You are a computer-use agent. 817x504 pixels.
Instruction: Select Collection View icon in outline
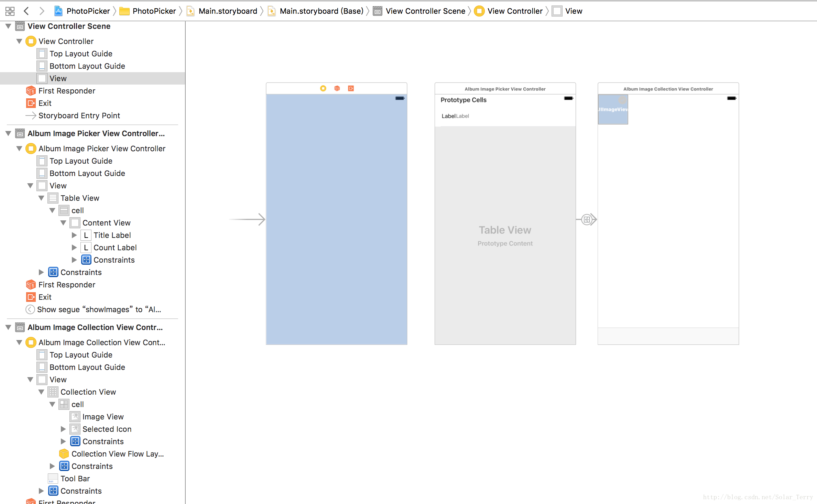[x=53, y=392]
